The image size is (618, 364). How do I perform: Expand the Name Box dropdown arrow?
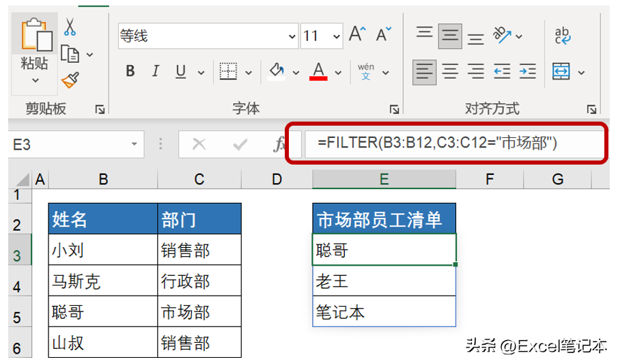tap(135, 144)
